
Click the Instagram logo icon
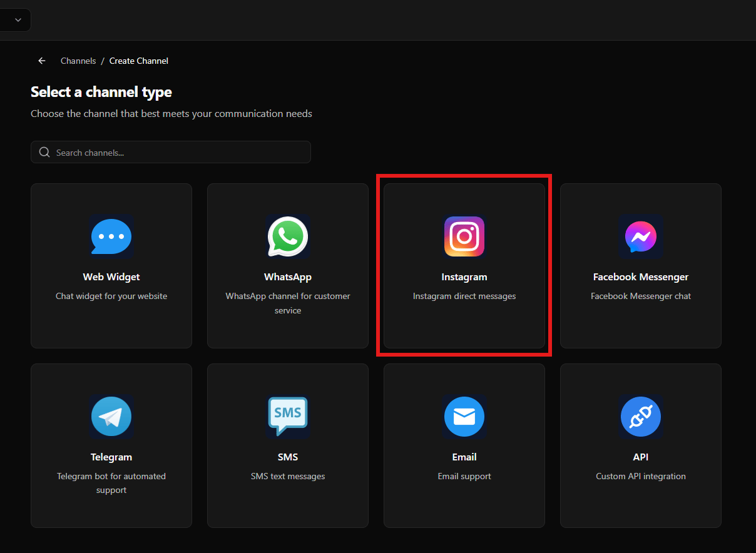(464, 236)
